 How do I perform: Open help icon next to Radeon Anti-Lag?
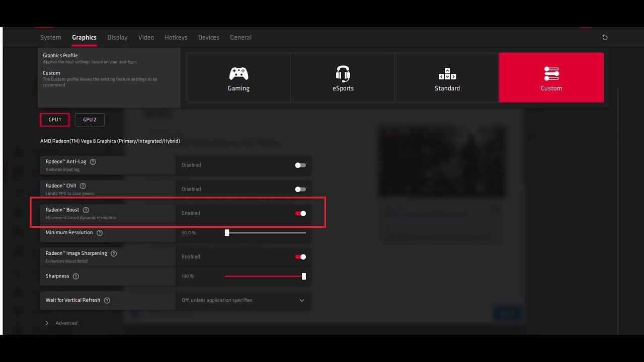[93, 162]
